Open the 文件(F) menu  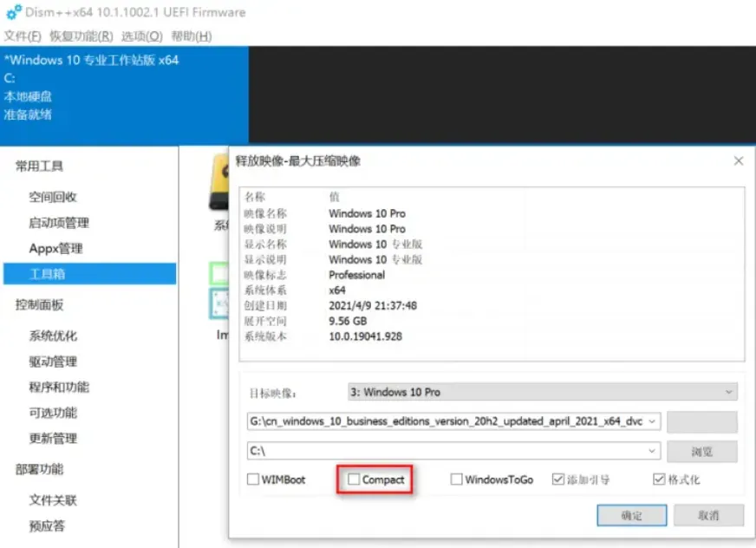[23, 36]
